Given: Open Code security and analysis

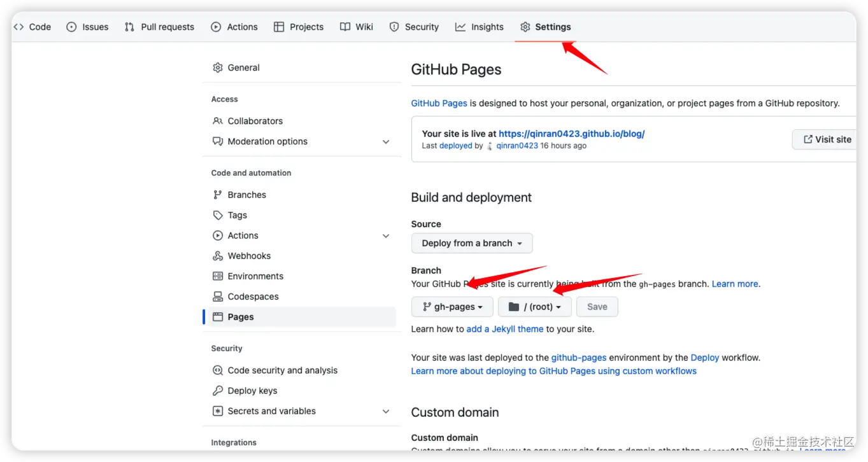Looking at the screenshot, I should tap(299, 370).
